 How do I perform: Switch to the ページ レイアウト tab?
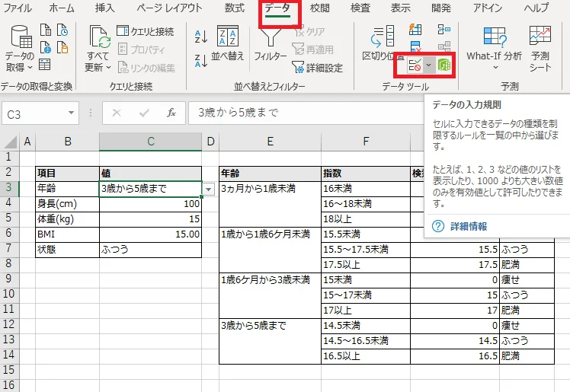(169, 8)
